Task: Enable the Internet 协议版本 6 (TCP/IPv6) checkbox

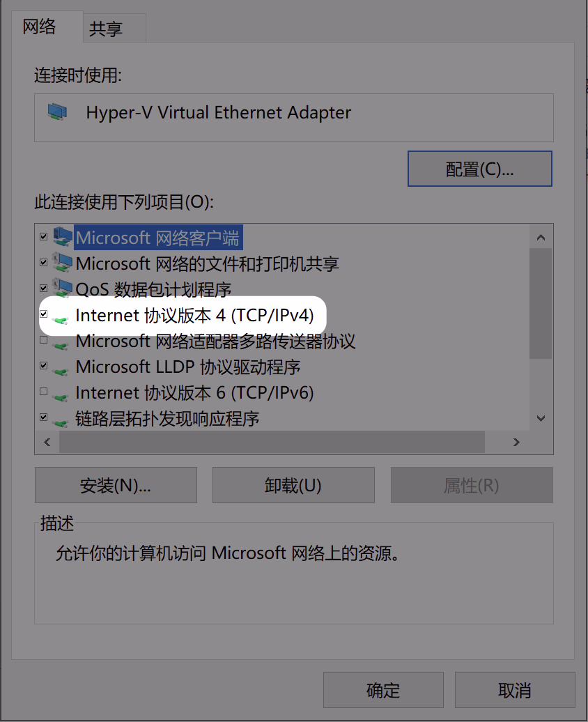Action: point(44,392)
